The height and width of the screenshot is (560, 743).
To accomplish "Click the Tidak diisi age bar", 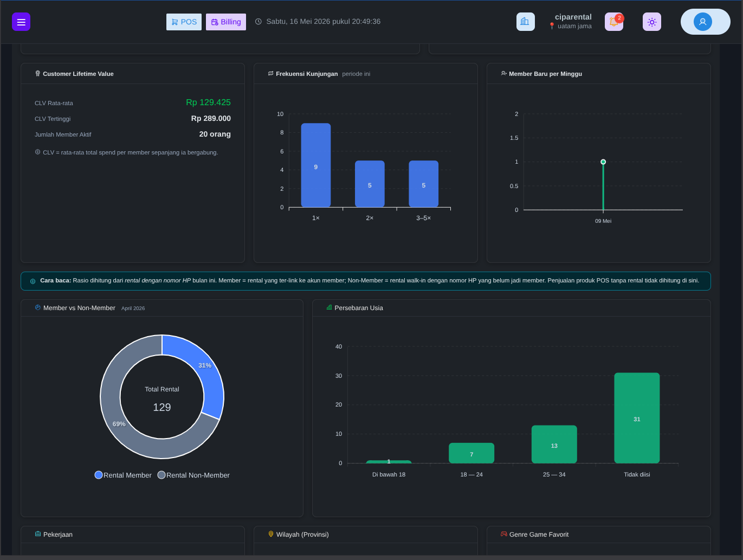I will pyautogui.click(x=637, y=418).
